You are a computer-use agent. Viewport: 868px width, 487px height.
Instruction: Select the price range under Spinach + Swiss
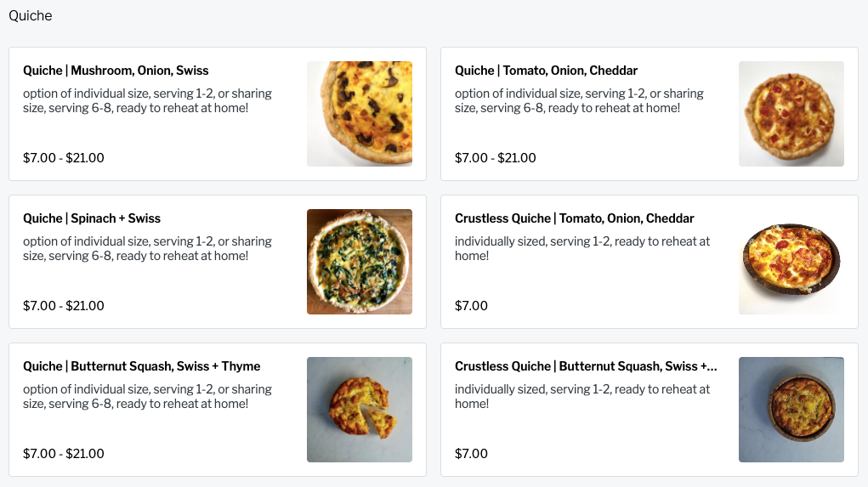pyautogui.click(x=64, y=306)
